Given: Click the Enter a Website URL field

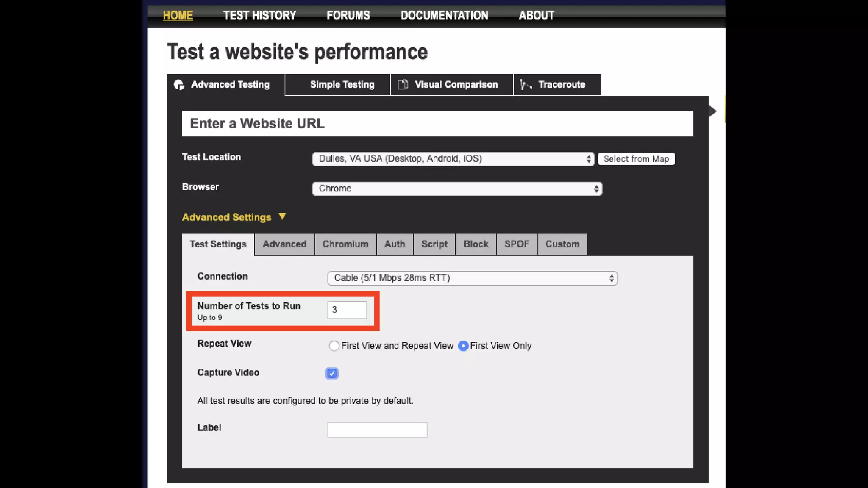Looking at the screenshot, I should tap(437, 124).
